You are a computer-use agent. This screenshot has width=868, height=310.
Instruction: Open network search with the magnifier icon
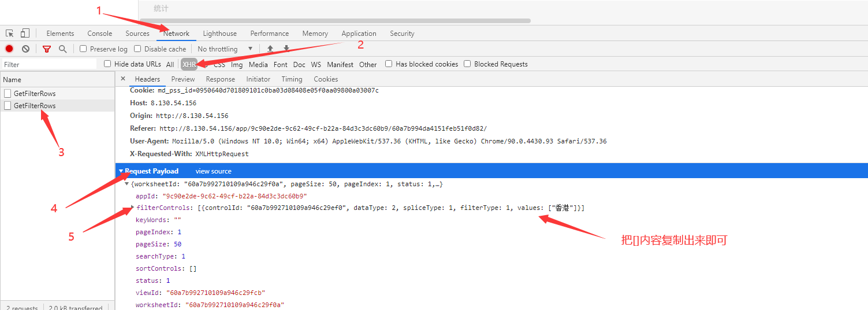point(62,49)
